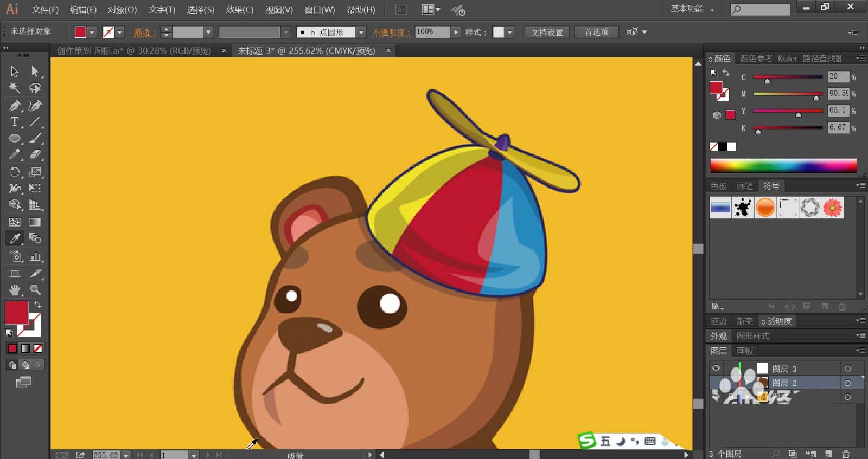Screen dimensions: 868x459
Task: Open the zoom level dropdown at 255.62
Action: point(126,455)
